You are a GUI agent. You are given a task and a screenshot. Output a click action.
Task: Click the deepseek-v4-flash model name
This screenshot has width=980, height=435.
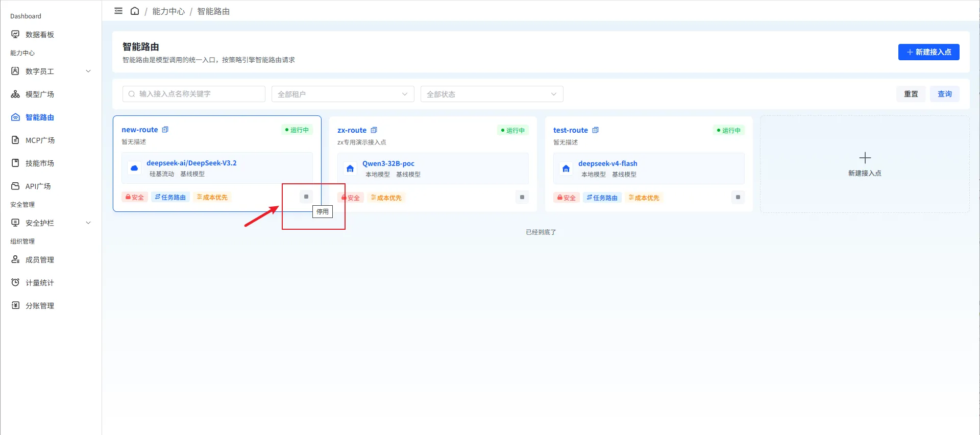click(608, 163)
